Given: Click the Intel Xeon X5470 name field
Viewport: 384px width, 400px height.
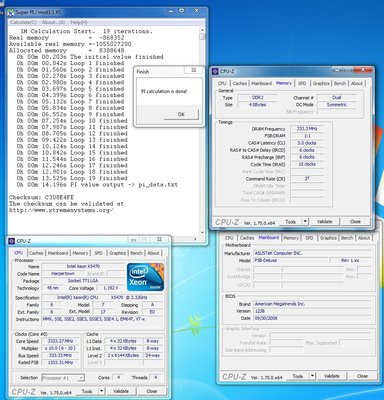Looking at the screenshot, I should pos(83,266).
